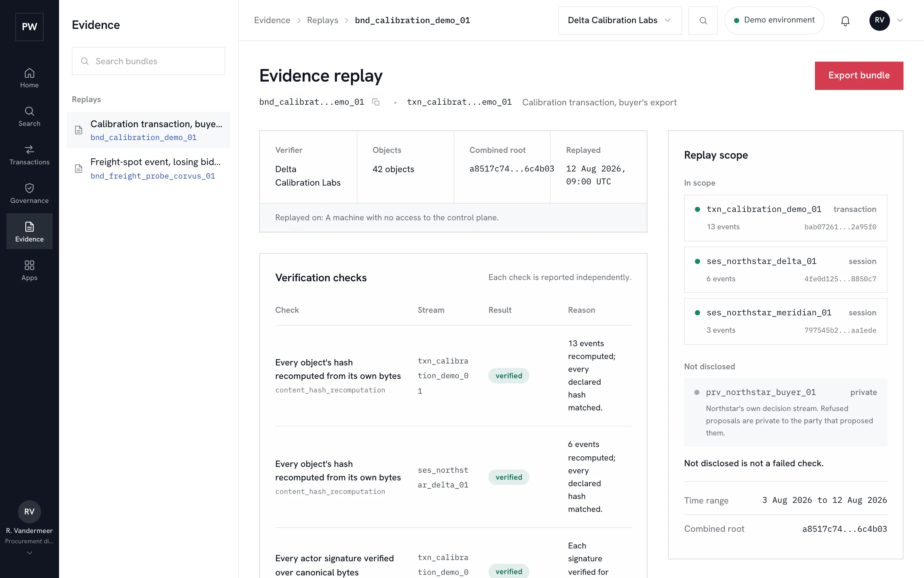Click the Search bundles input field
The width and height of the screenshot is (924, 578).
148,61
